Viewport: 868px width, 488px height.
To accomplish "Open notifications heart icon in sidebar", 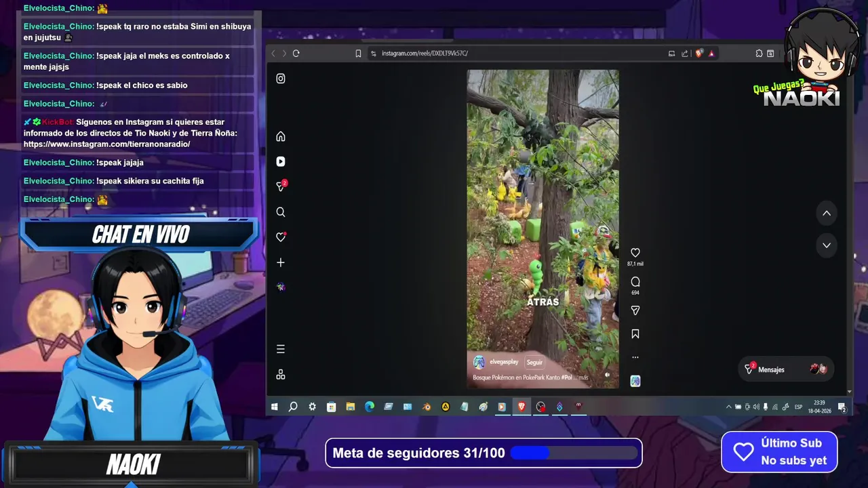I will pos(281,237).
